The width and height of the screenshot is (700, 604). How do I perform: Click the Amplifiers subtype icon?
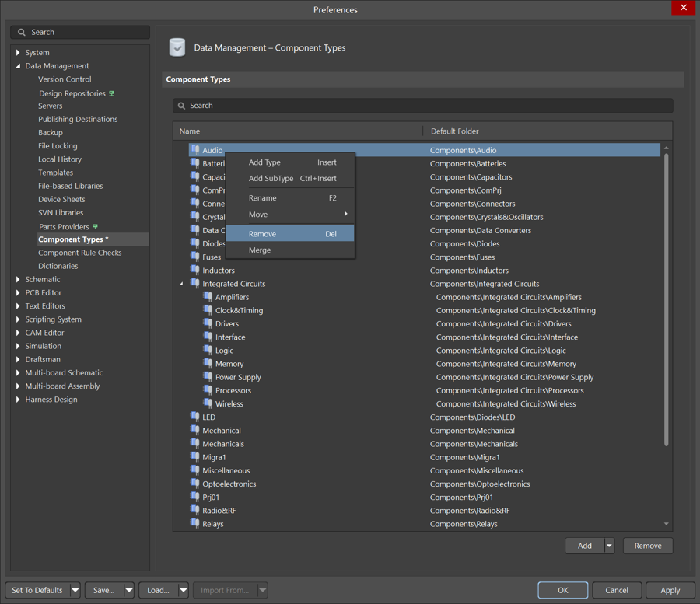[x=208, y=297]
